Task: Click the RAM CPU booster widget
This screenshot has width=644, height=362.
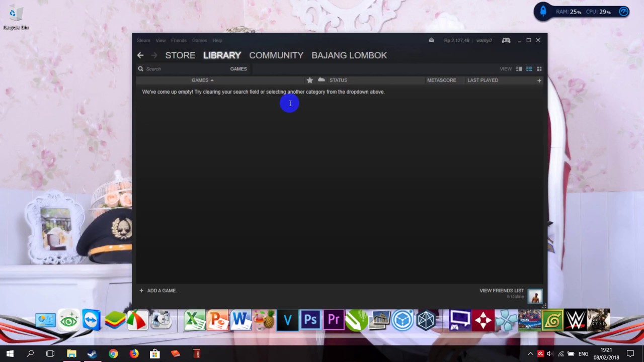Action: coord(582,12)
